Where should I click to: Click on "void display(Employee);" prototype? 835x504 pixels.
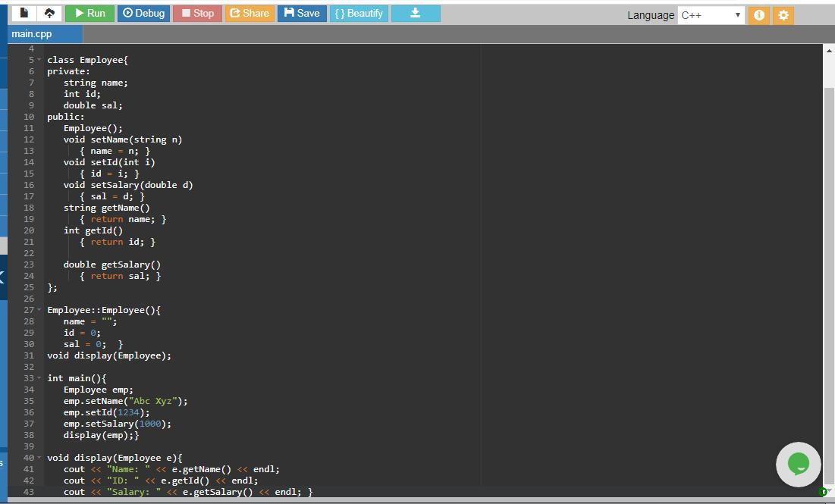[109, 355]
